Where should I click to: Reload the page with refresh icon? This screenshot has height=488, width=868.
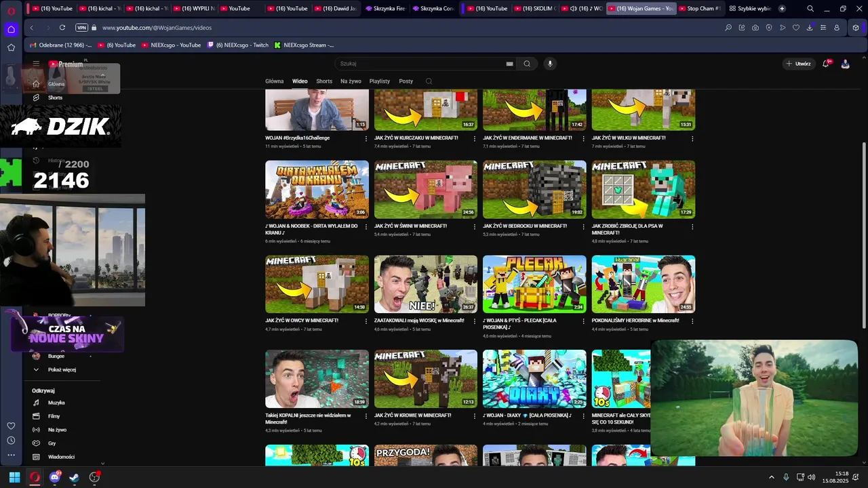[x=62, y=28]
